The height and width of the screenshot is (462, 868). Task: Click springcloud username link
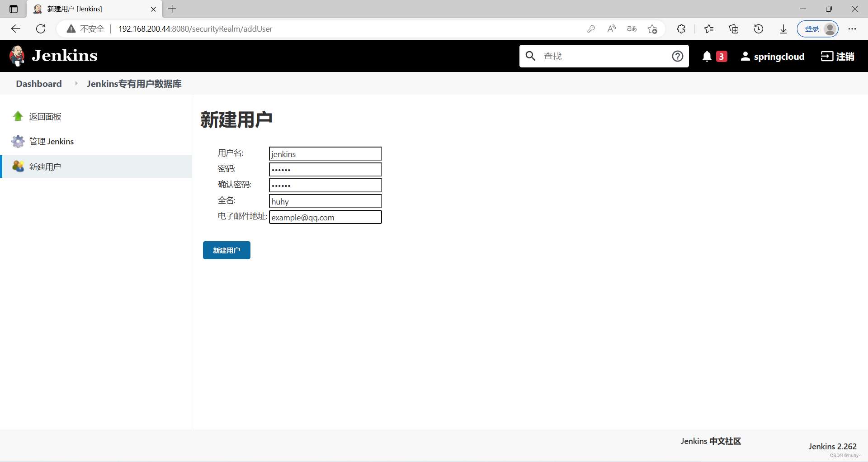779,57
